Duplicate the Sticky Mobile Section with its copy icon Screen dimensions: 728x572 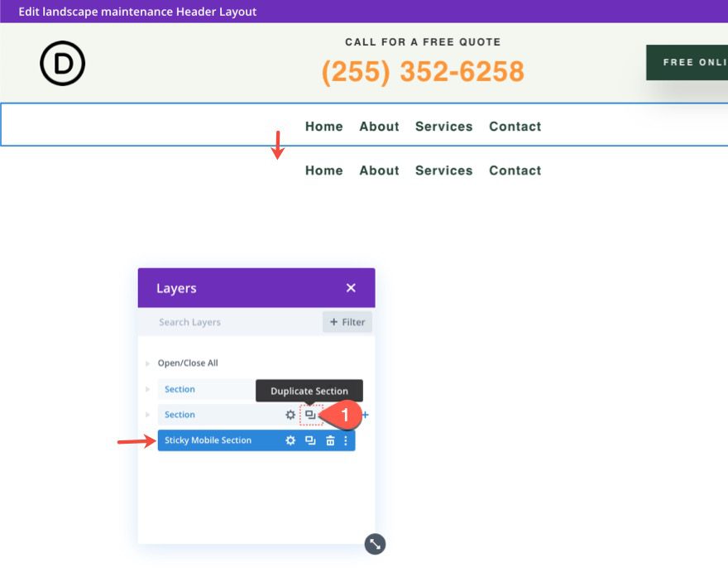(309, 440)
